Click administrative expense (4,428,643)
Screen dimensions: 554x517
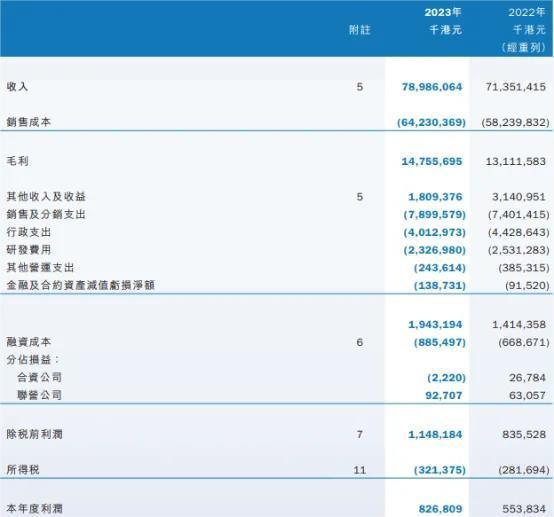(x=519, y=233)
